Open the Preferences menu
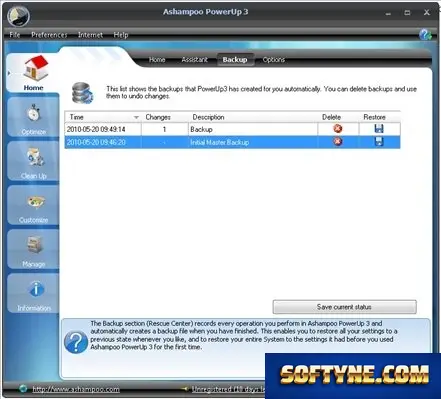Image resolution: width=441 pixels, height=399 pixels. pos(49,35)
